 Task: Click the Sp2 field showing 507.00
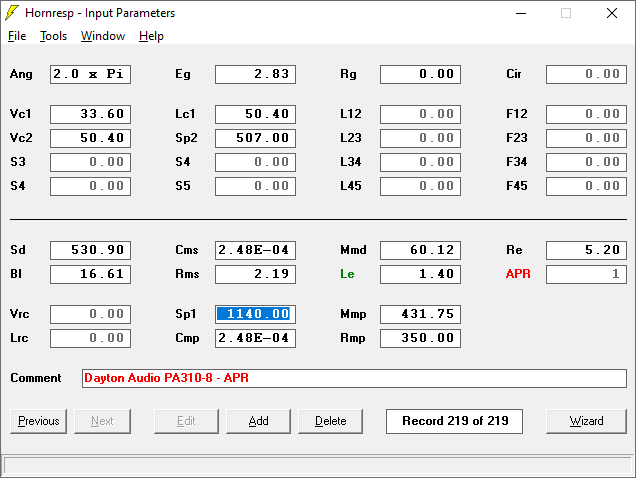(x=256, y=138)
